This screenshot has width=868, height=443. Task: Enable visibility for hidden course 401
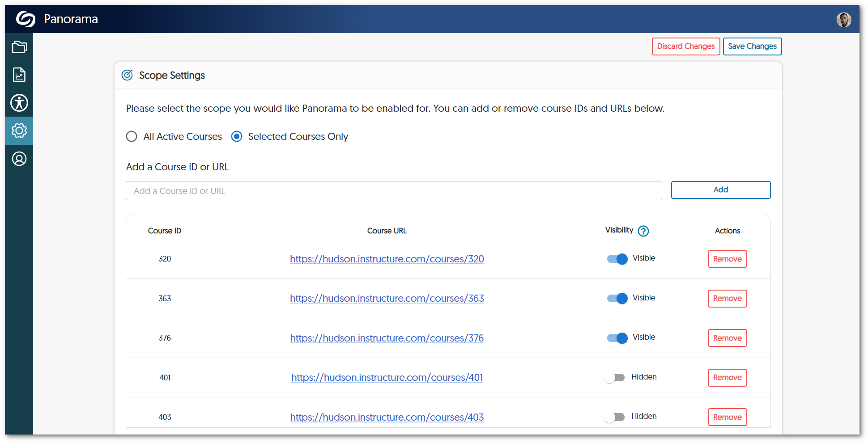pyautogui.click(x=614, y=378)
